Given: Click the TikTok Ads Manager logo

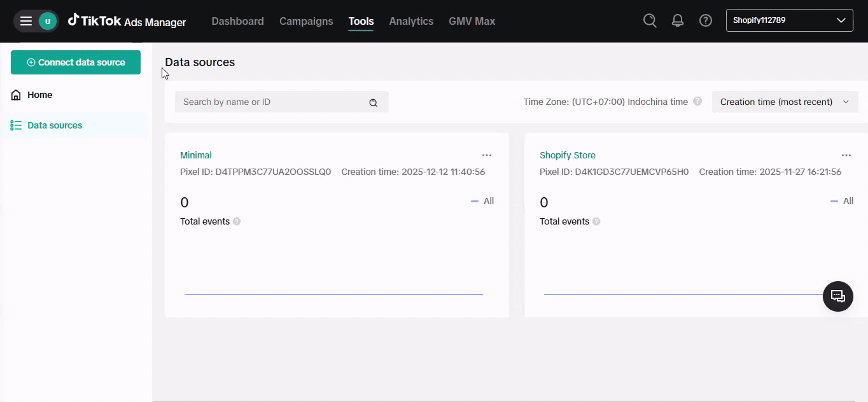Looking at the screenshot, I should (x=127, y=21).
